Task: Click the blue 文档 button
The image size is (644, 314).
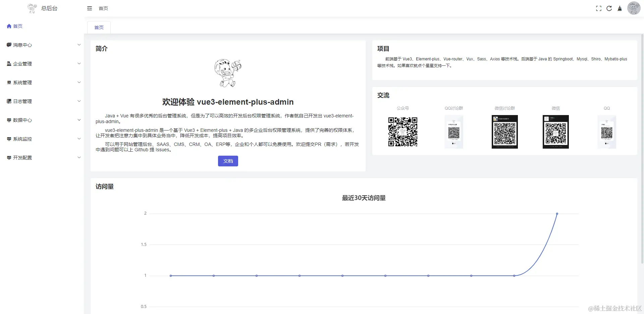Action: click(228, 161)
